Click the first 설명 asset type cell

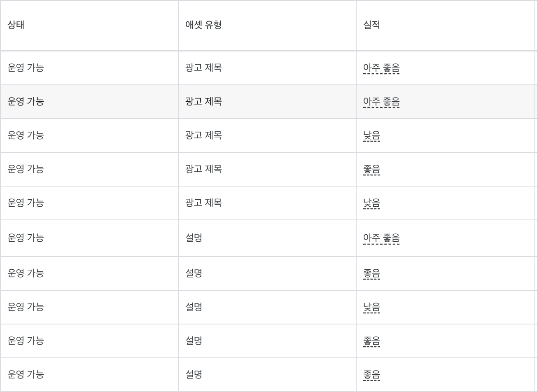[x=194, y=238]
